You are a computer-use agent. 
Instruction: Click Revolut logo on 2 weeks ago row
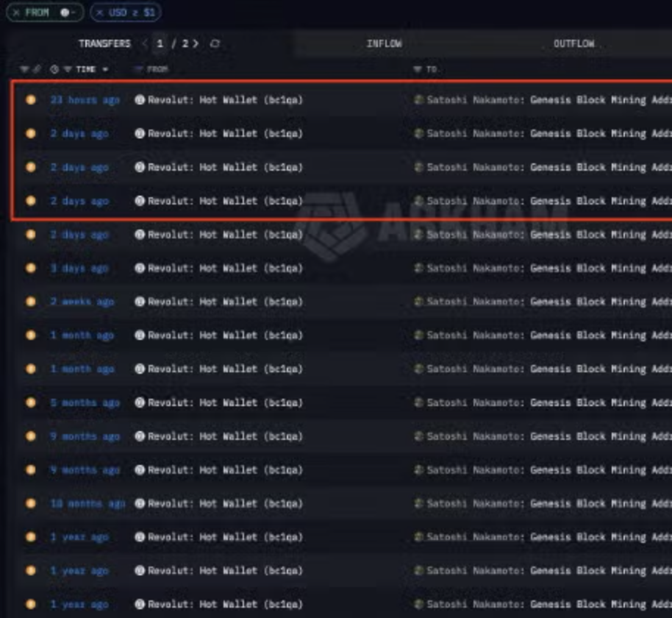coord(140,302)
